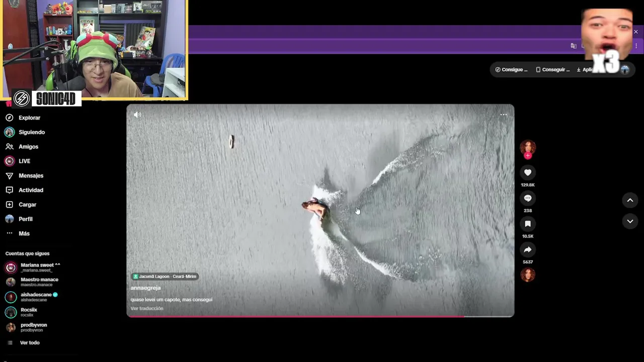Follow the creator via the red plus badge

(x=528, y=156)
